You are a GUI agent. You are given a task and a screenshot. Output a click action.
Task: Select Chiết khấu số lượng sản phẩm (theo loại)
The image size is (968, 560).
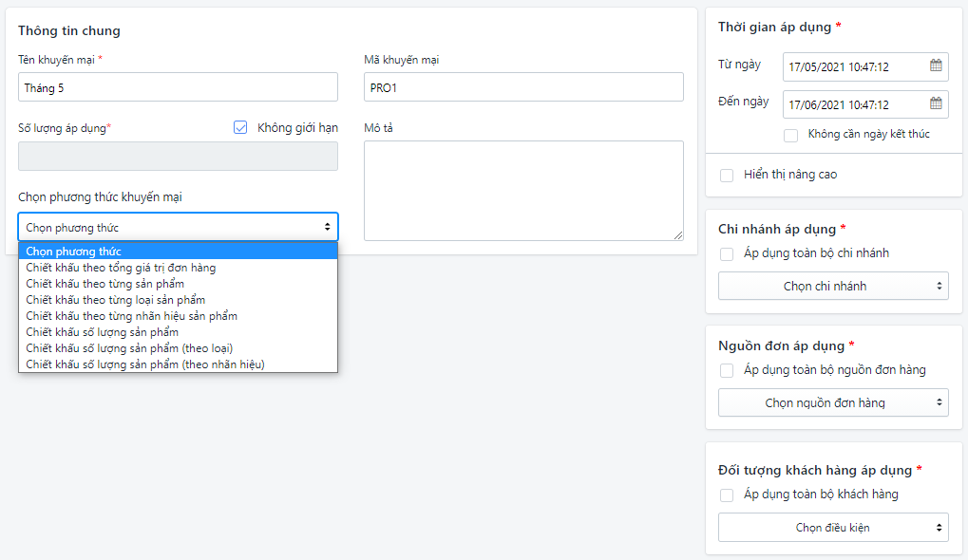[129, 348]
